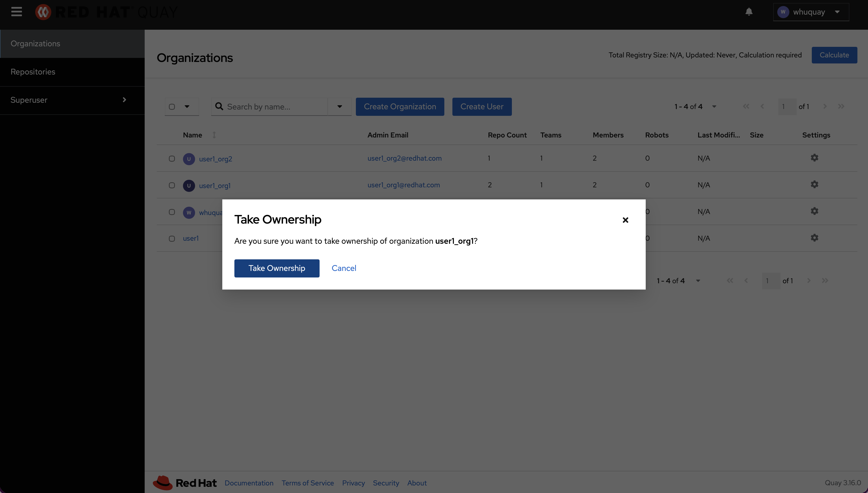
Task: Check the user1_org1 row checkbox
Action: click(x=172, y=185)
